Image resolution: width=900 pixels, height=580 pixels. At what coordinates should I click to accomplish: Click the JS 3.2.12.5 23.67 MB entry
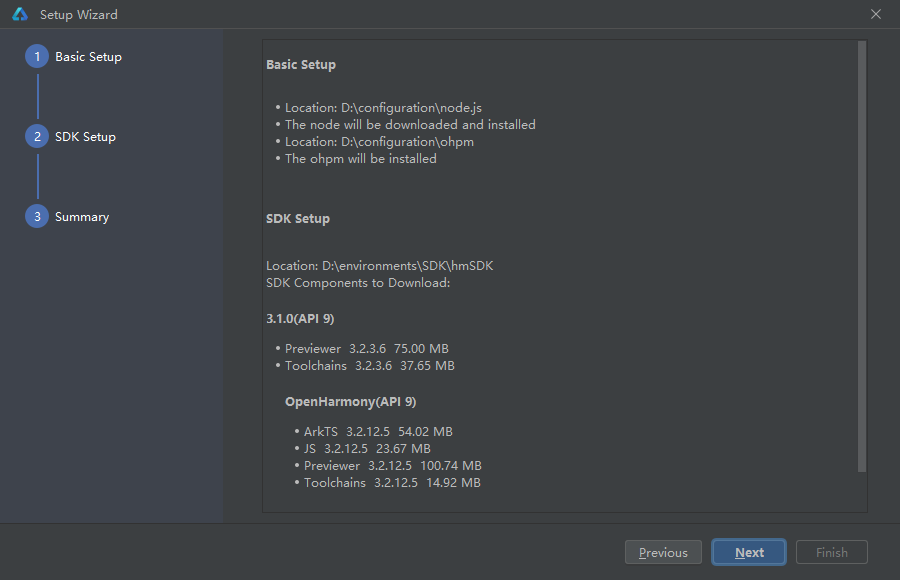point(367,448)
